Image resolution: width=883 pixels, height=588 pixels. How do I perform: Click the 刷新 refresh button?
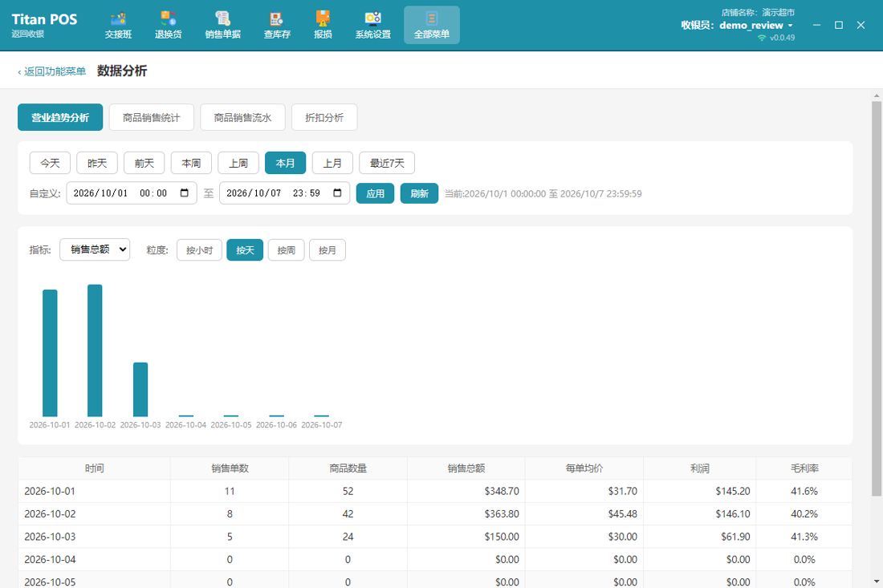[420, 193]
